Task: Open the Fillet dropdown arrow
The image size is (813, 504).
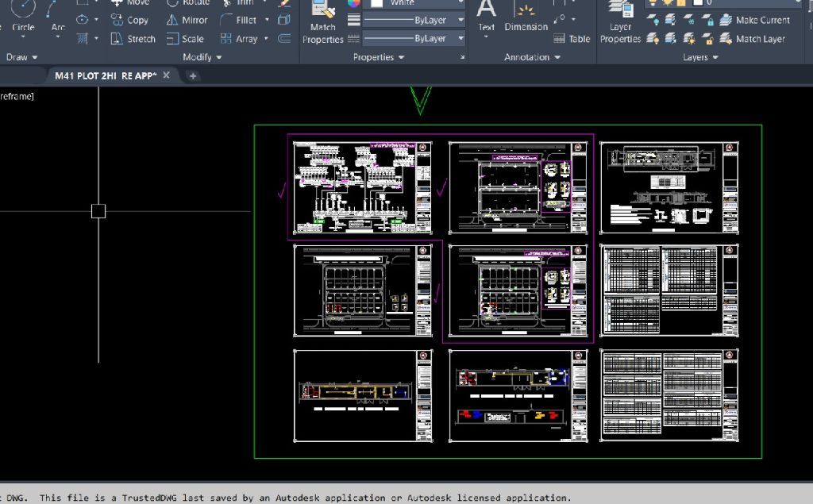Action: click(267, 20)
